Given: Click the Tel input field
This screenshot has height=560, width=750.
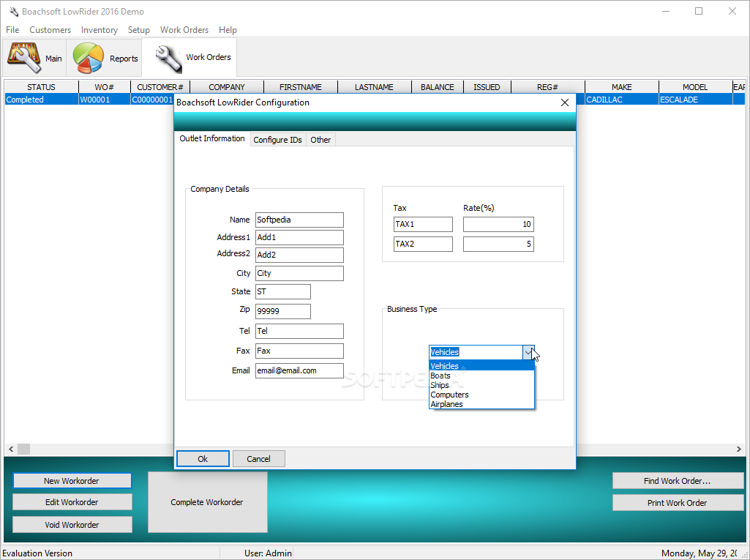Looking at the screenshot, I should click(x=299, y=331).
